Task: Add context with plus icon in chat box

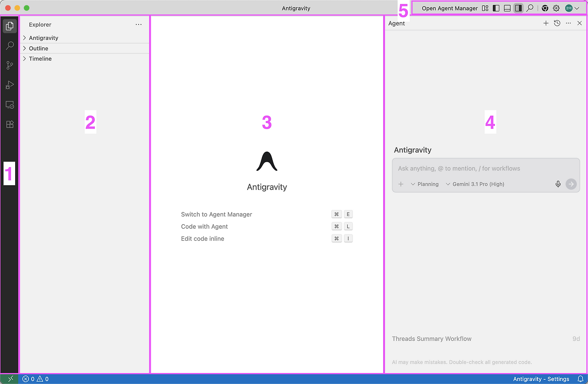Action: tap(401, 184)
